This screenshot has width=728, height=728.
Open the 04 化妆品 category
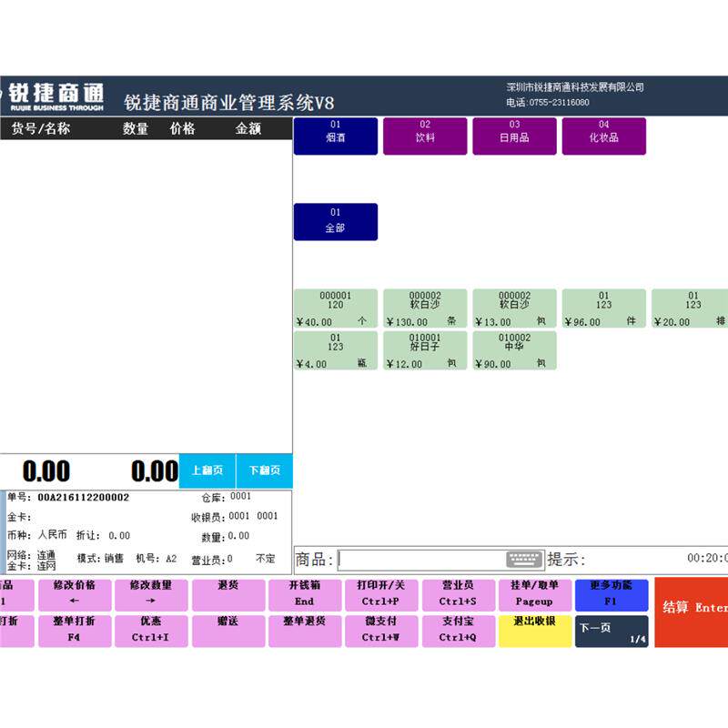(x=604, y=136)
